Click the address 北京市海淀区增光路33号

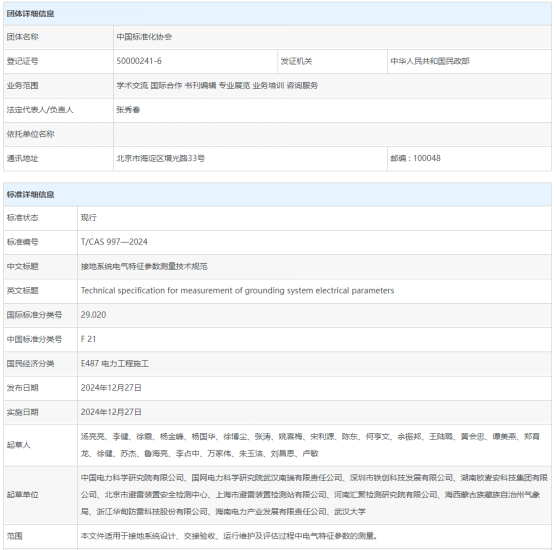[x=160, y=158]
